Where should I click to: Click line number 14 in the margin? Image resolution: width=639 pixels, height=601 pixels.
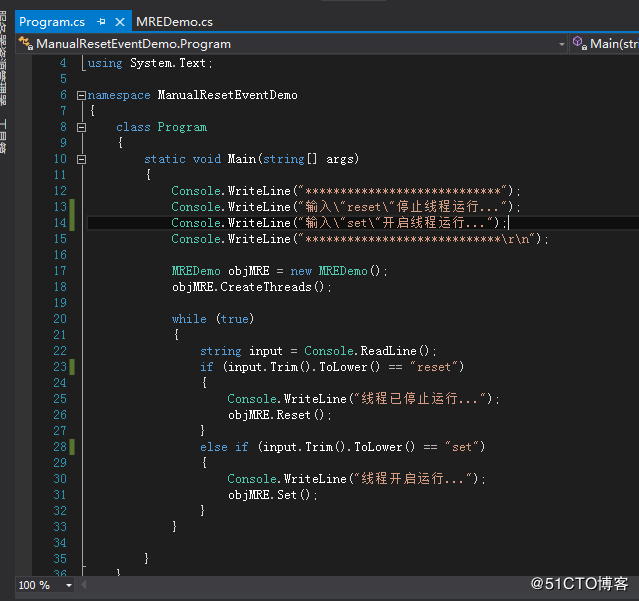click(60, 223)
